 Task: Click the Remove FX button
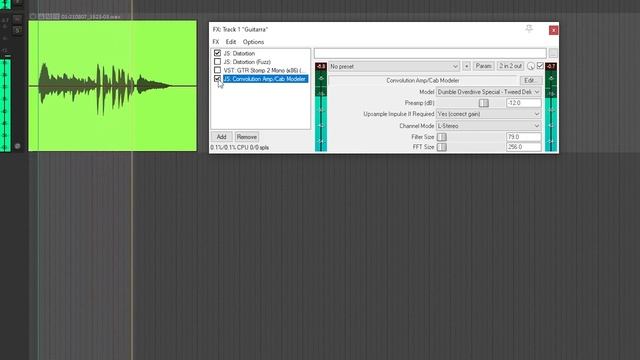coord(247,137)
